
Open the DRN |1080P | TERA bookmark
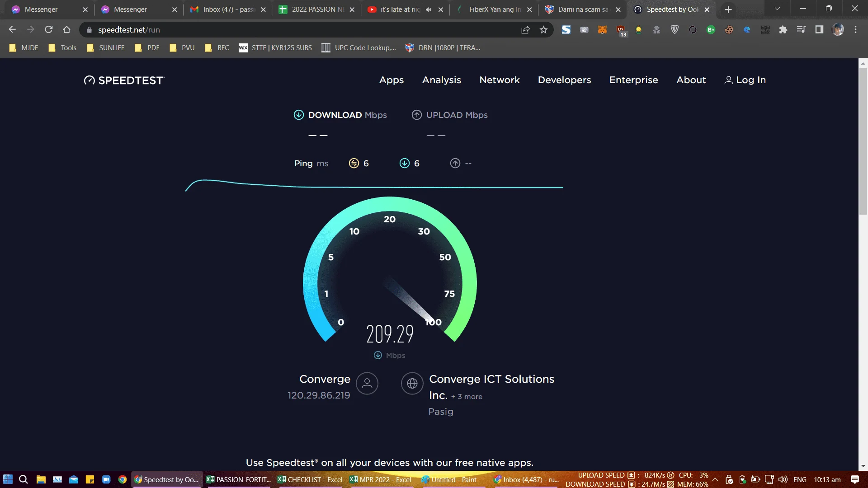[443, 48]
